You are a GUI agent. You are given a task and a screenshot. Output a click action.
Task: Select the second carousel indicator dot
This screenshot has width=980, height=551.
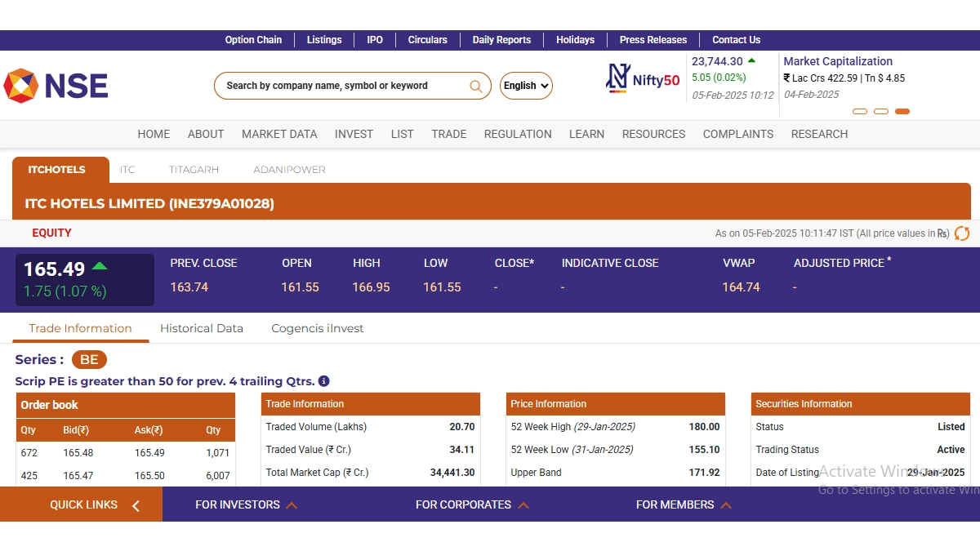(880, 111)
